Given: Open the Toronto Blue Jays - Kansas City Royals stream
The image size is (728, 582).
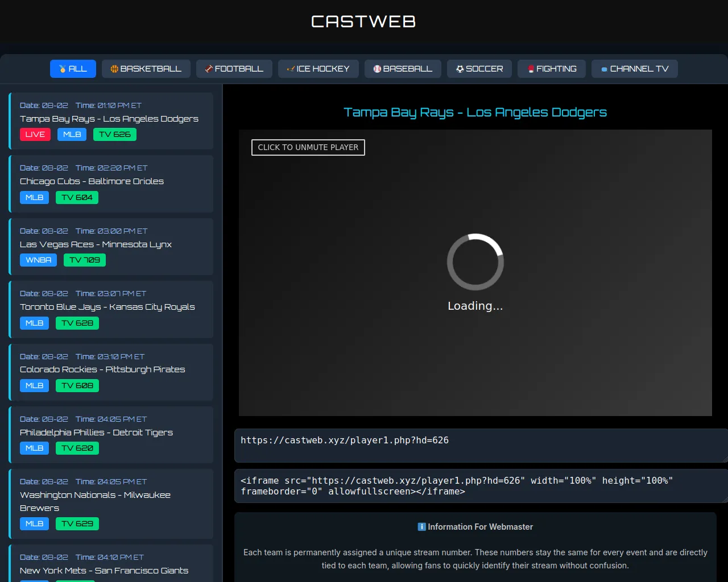Looking at the screenshot, I should pos(107,307).
